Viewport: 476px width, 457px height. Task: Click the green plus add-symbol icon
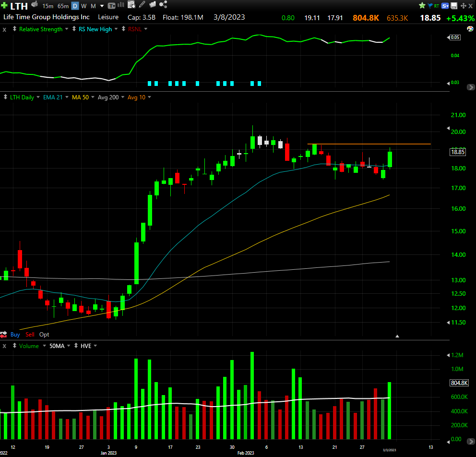tap(4, 5)
